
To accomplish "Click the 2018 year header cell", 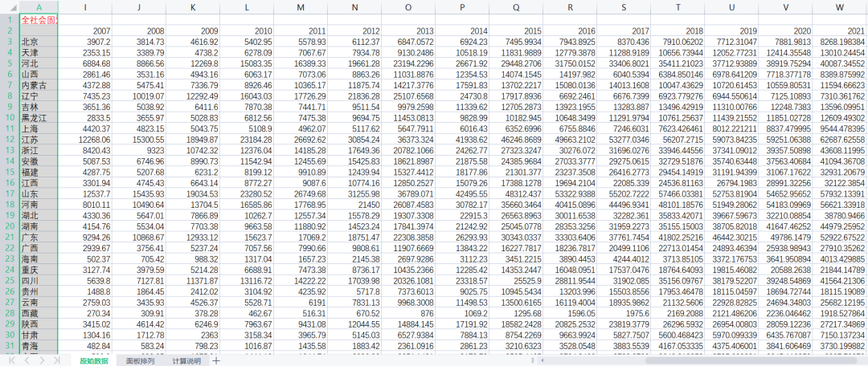I will (678, 31).
